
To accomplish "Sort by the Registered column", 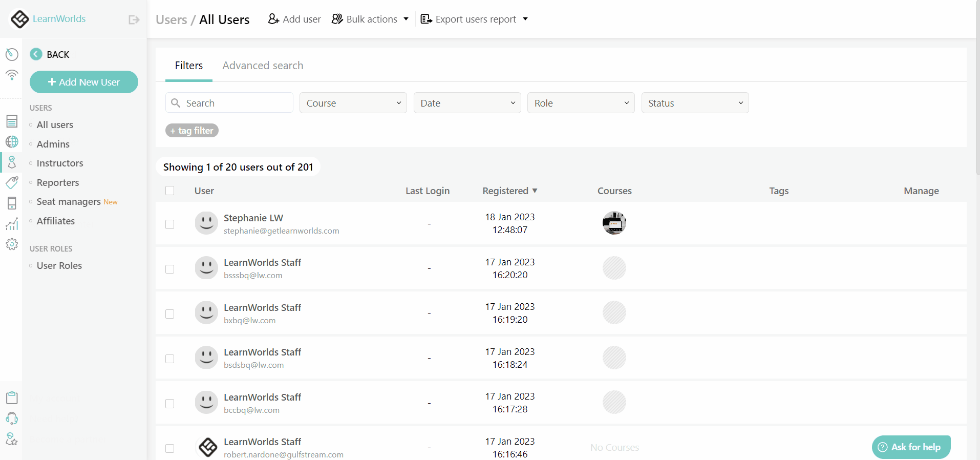I will click(x=510, y=191).
